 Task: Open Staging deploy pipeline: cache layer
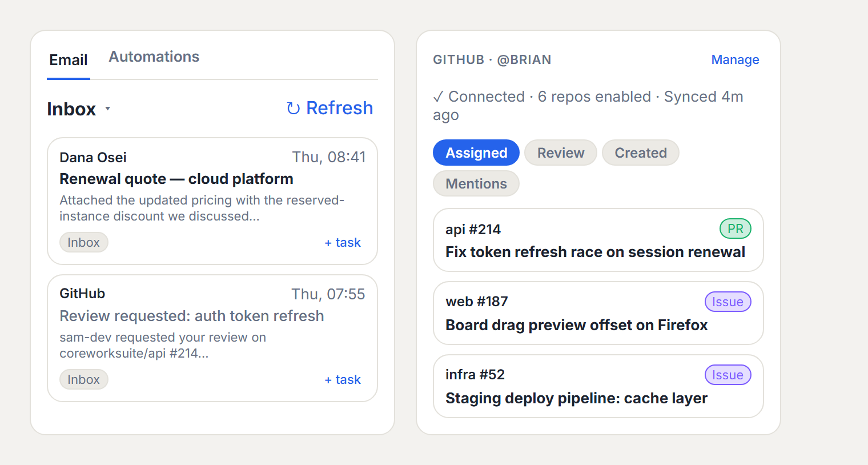598,386
